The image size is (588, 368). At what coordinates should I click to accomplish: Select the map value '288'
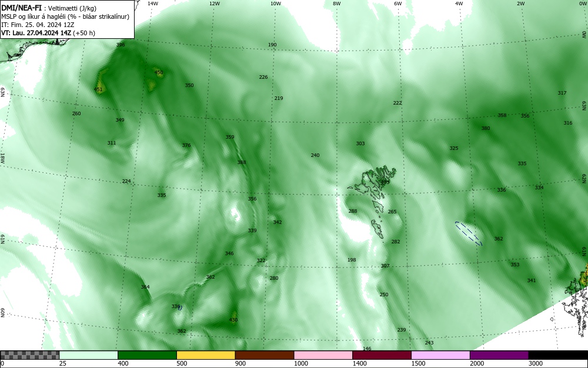pos(353,211)
